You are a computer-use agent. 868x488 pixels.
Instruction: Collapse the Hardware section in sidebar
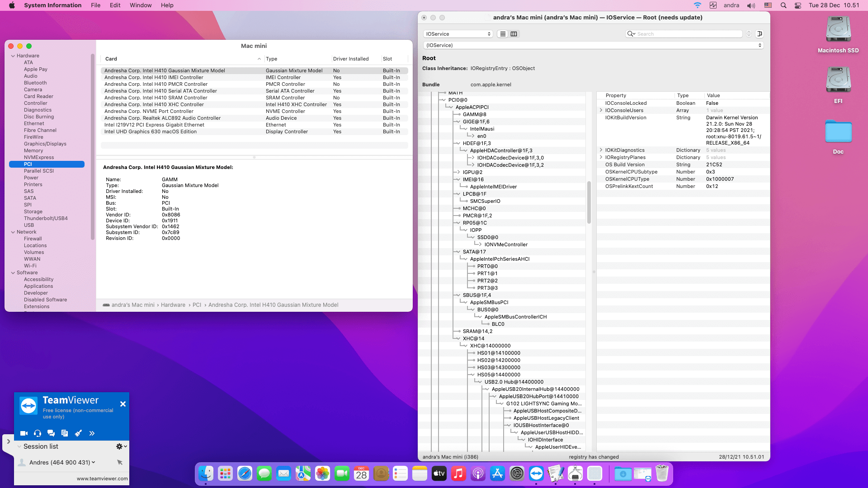[13, 56]
